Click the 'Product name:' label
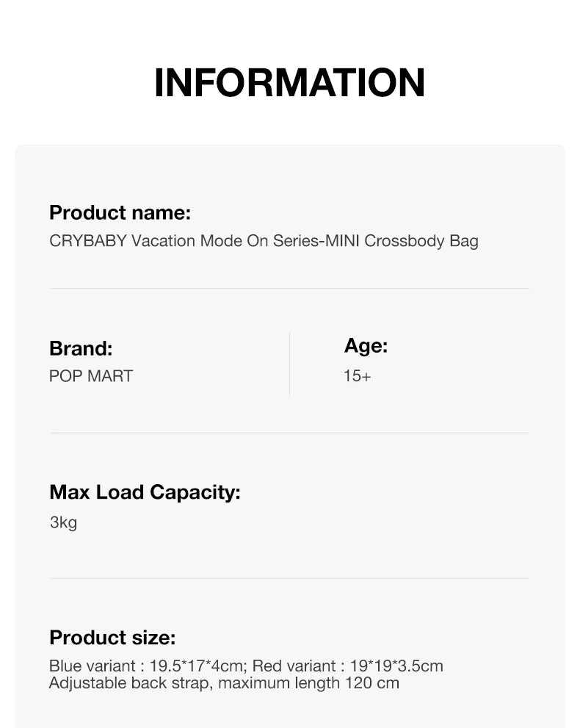Viewport: 580px width, 728px height. click(120, 213)
